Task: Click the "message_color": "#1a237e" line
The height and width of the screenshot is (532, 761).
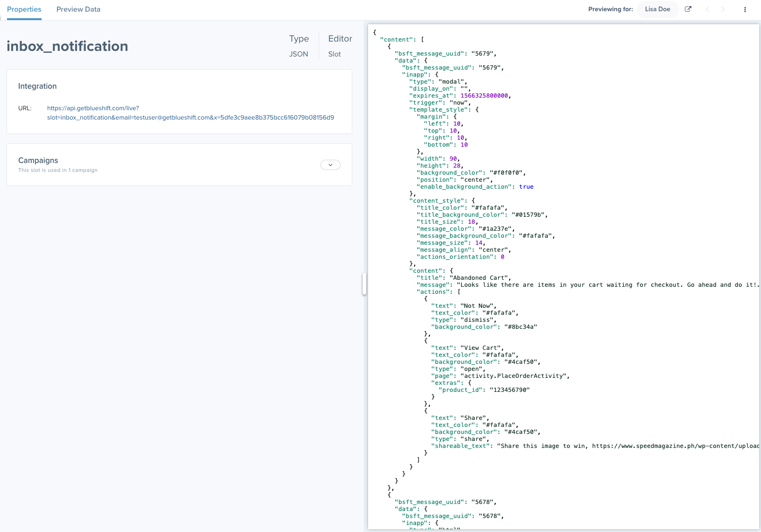Action: point(466,229)
